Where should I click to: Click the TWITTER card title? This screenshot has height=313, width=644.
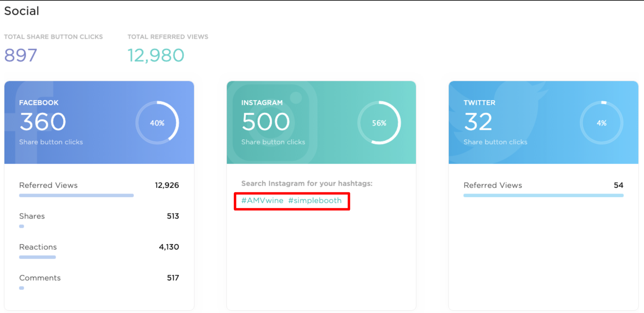click(x=479, y=103)
